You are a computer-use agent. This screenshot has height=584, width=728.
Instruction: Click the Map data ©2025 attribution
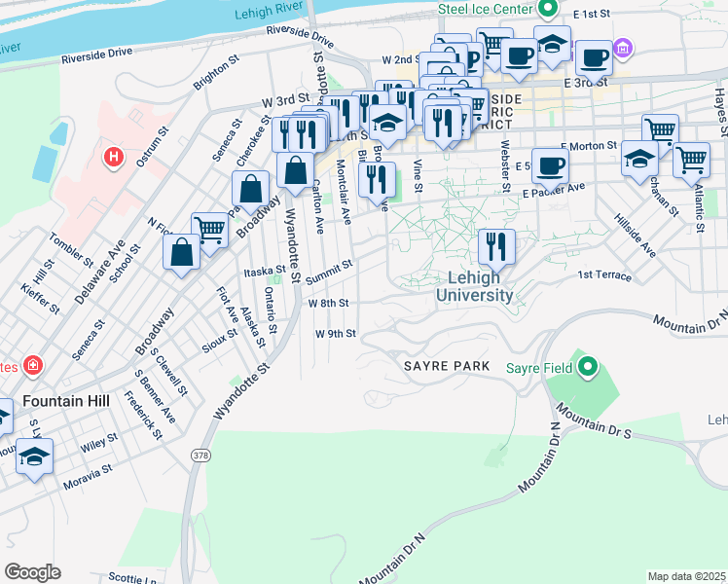(687, 576)
